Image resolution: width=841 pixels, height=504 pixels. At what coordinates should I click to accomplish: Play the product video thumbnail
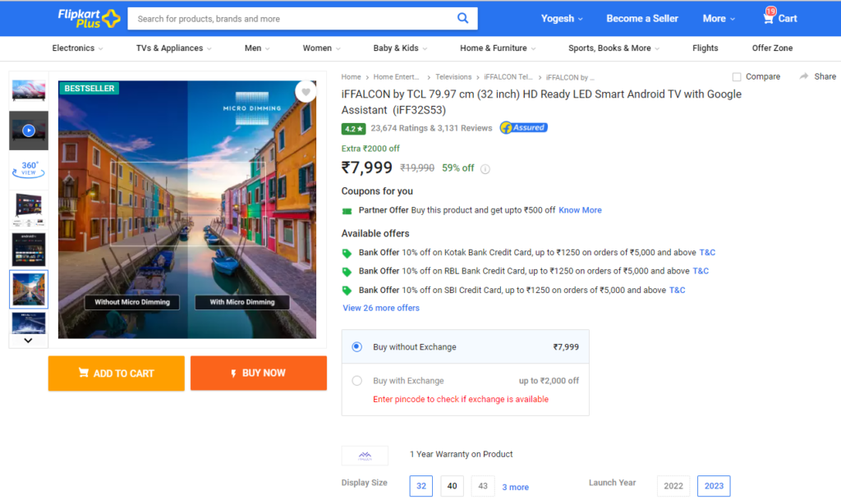click(29, 131)
